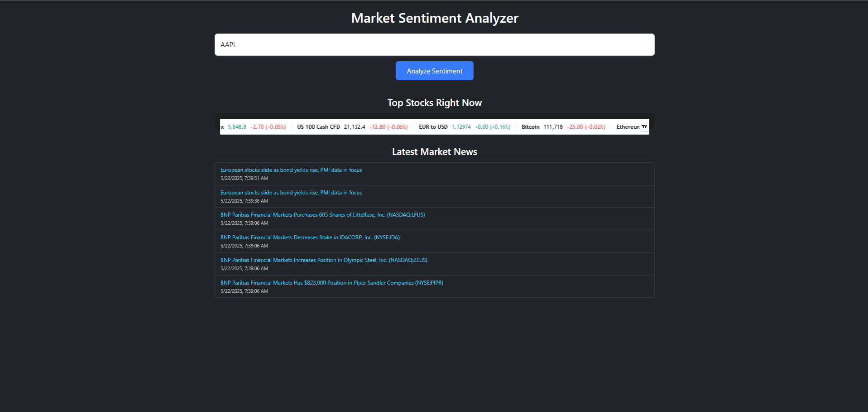Select EUR to USD ticker name
The height and width of the screenshot is (412, 868).
tap(433, 127)
